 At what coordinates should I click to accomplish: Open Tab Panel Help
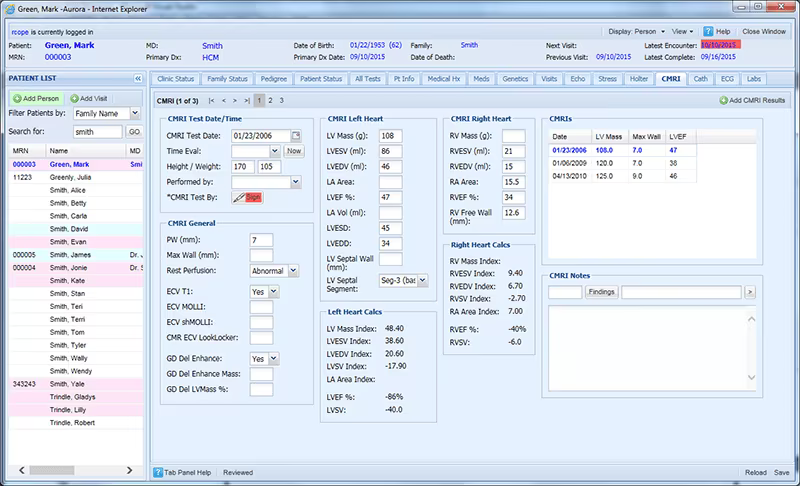(x=183, y=473)
